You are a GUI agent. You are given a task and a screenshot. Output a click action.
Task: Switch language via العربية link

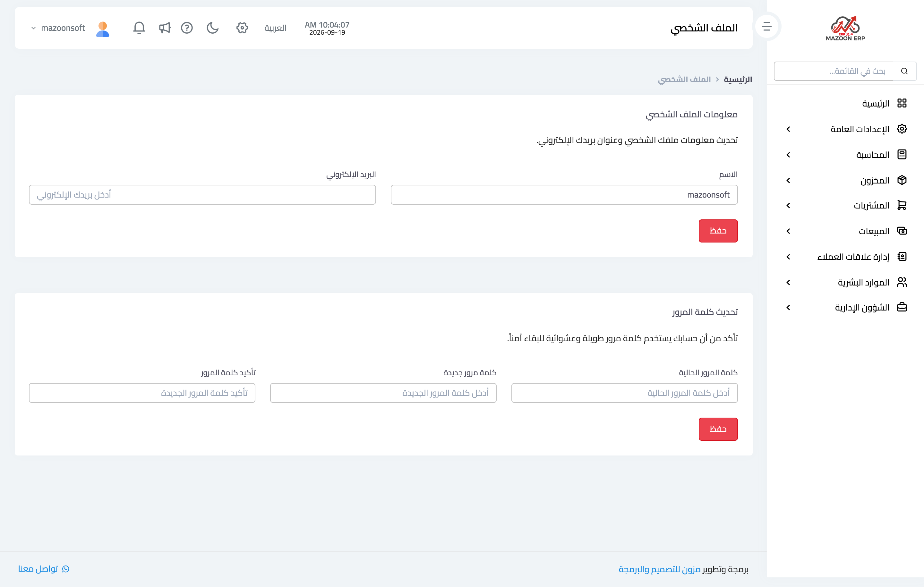pos(275,28)
